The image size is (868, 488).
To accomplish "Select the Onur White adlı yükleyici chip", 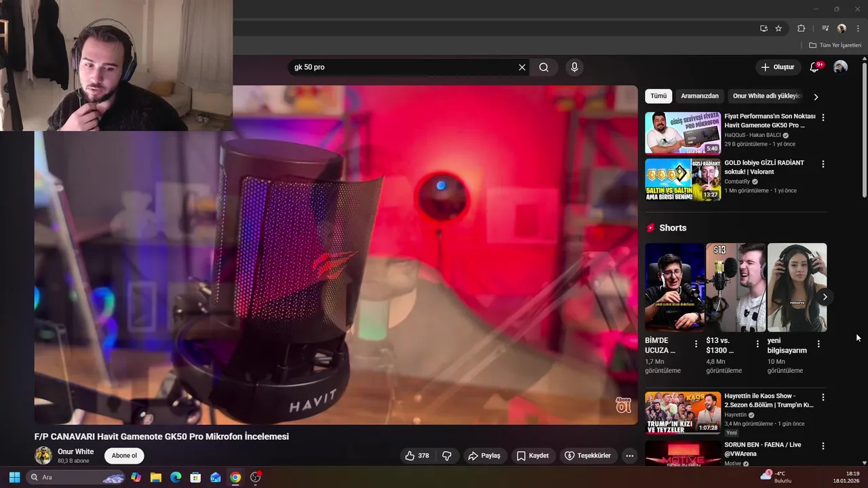I will [x=768, y=96].
